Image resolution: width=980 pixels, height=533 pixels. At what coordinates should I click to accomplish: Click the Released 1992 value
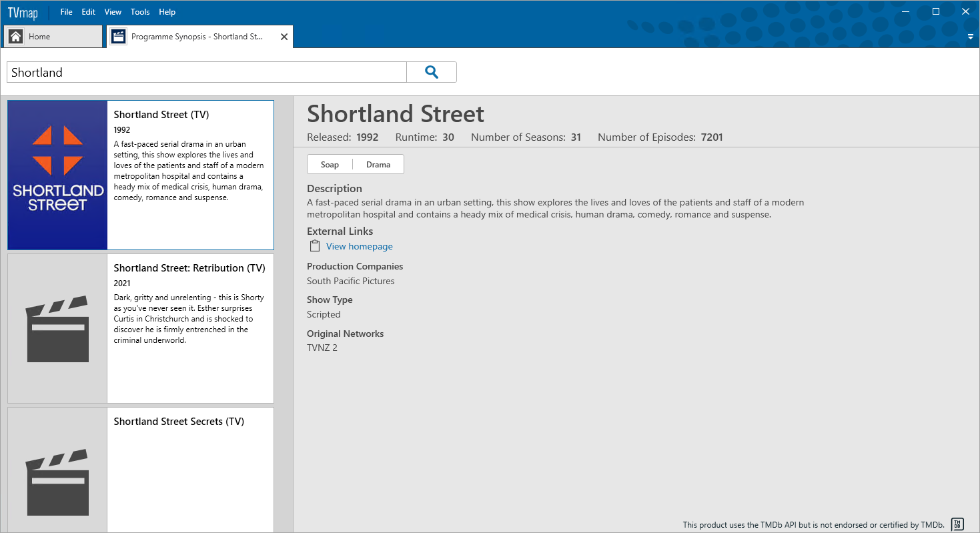(368, 137)
